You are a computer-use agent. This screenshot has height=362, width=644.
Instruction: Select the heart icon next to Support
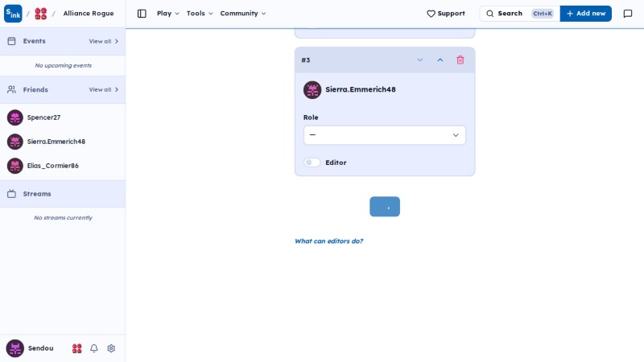click(x=431, y=14)
